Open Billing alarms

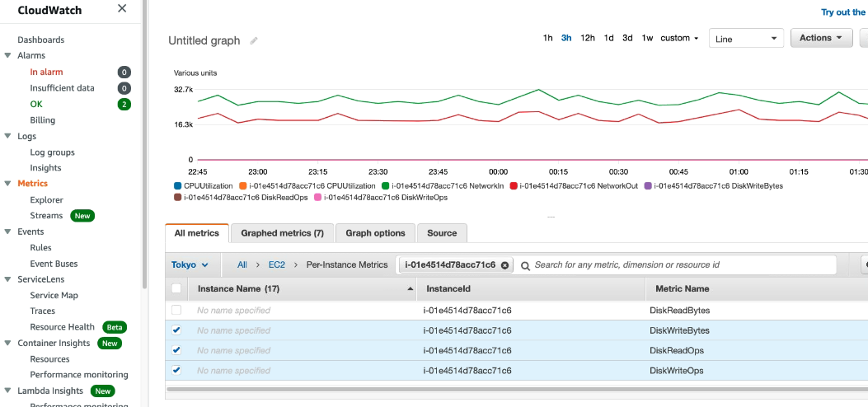click(x=43, y=120)
